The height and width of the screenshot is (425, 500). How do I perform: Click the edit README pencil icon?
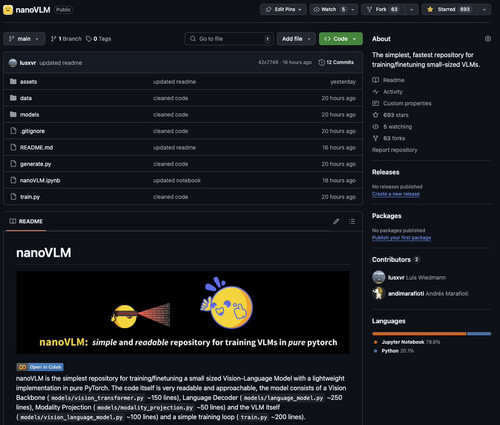point(336,221)
